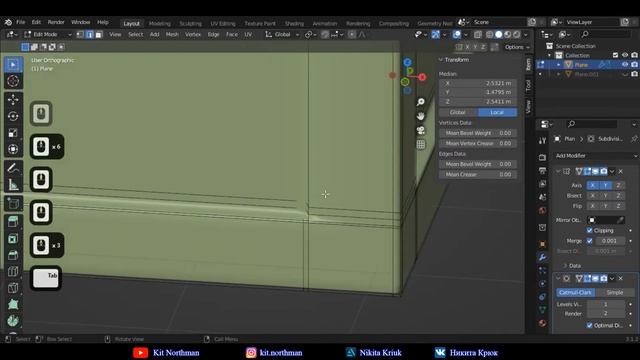
Task: Collapse the Subdivision modifier panel
Action: tap(558, 278)
